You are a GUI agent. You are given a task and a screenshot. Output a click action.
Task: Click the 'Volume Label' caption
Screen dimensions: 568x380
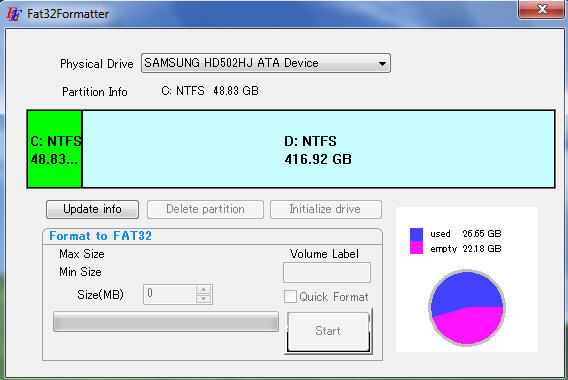324,254
